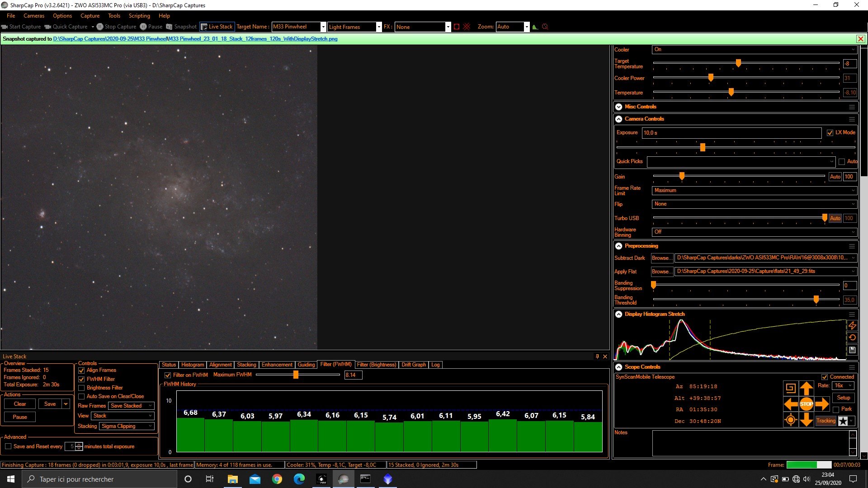Click Quick Capture in the toolbar
This screenshot has width=868, height=488.
click(66, 27)
